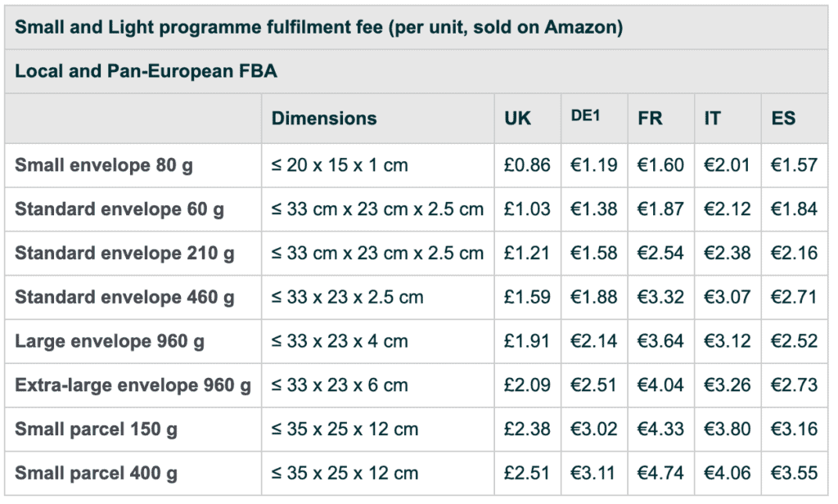The image size is (838, 504).
Task: Select the Standard envelope 460 g label
Action: [124, 298]
